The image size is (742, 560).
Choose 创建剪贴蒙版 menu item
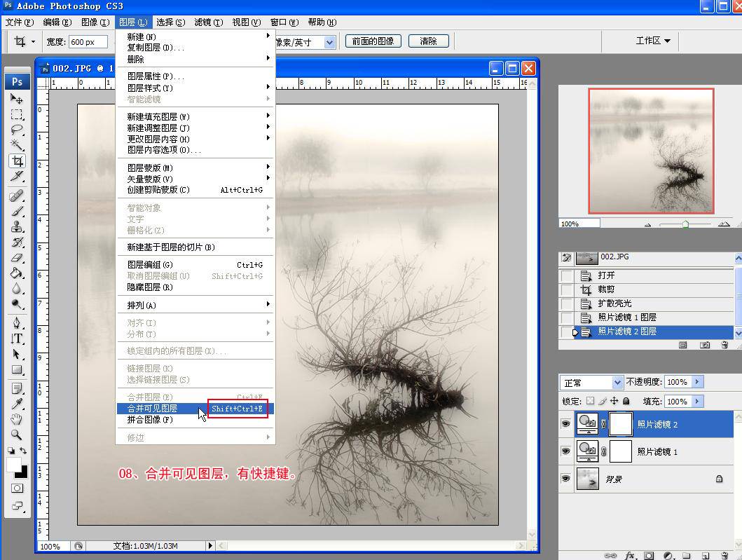[x=195, y=190]
